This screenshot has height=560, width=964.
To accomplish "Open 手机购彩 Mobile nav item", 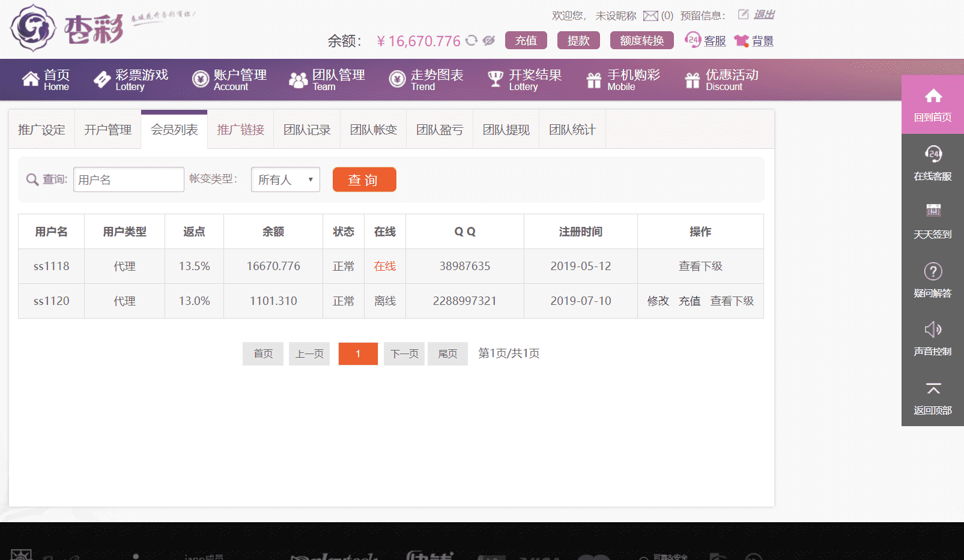I will click(623, 79).
